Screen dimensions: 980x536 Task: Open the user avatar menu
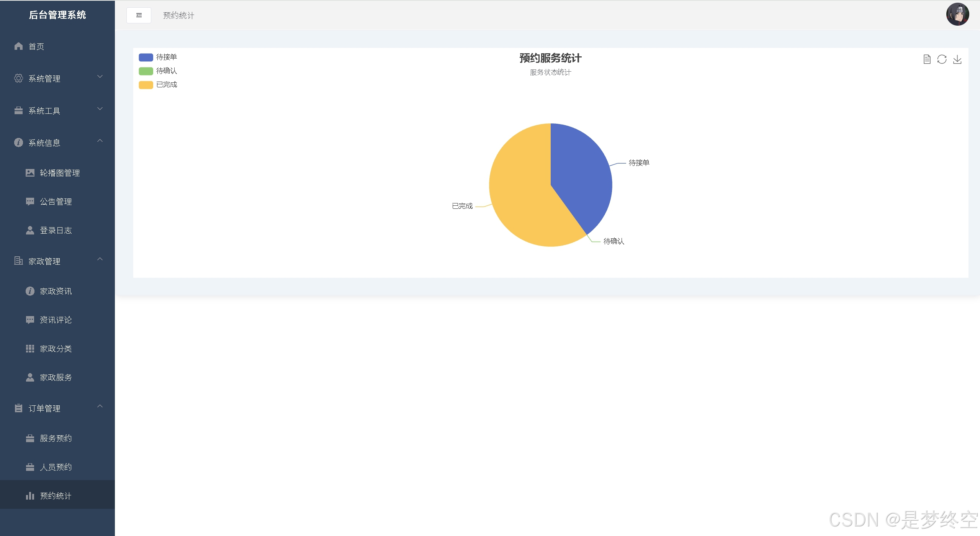[x=957, y=15]
